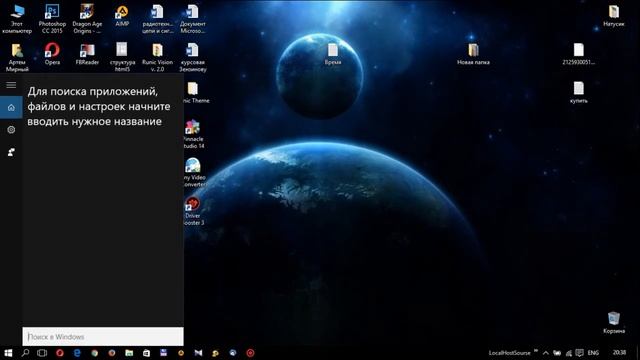Launch Microsoft Edge from the taskbar
This screenshot has width=640, height=360.
coord(77,353)
